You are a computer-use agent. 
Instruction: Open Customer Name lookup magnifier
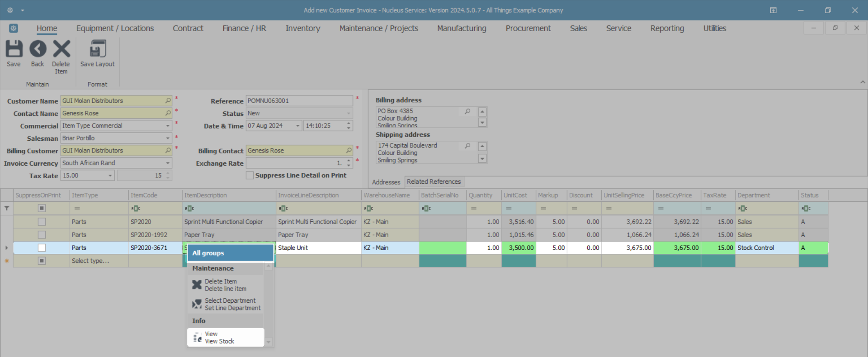pos(168,100)
